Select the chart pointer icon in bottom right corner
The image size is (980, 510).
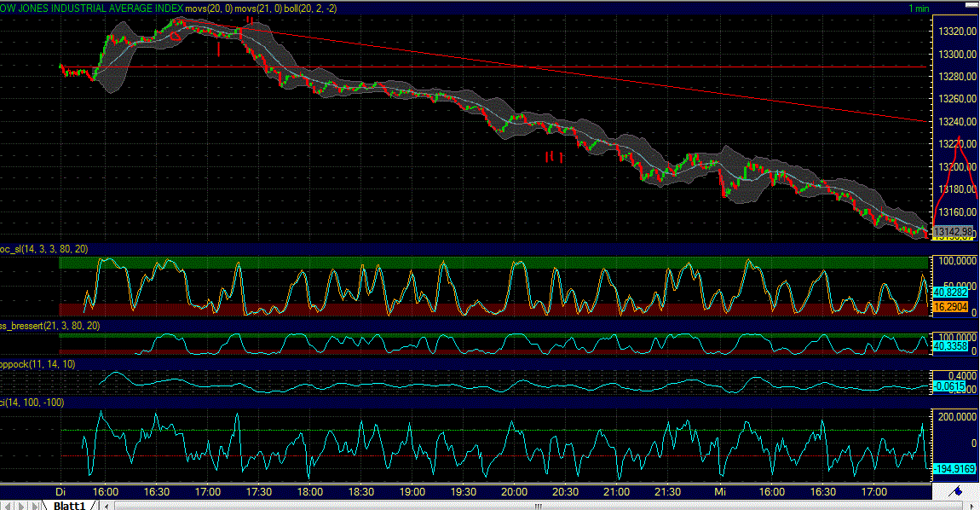pyautogui.click(x=954, y=491)
